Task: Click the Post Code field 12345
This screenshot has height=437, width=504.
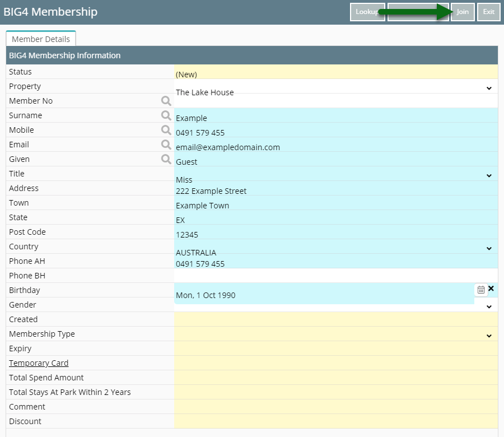Action: [336, 232]
